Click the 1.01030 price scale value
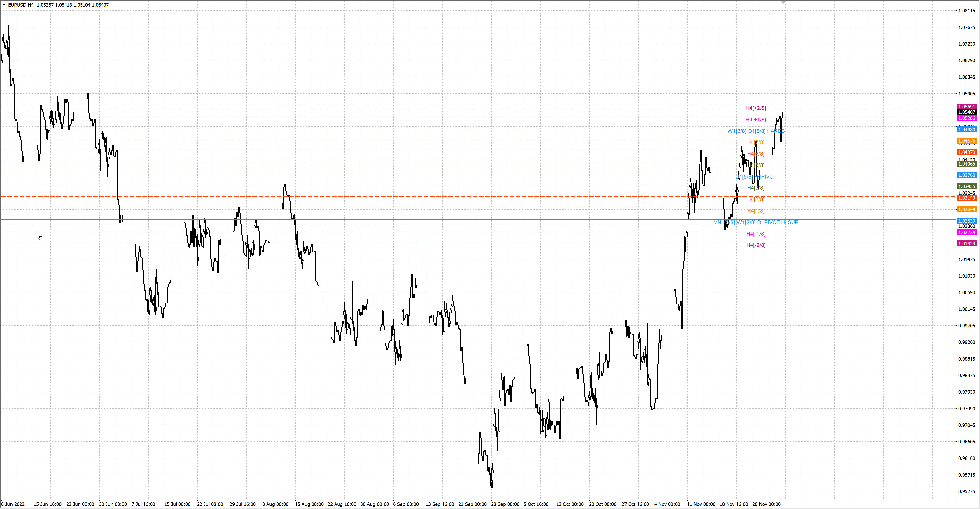Screen dimensions: 980x509 (x=967, y=276)
